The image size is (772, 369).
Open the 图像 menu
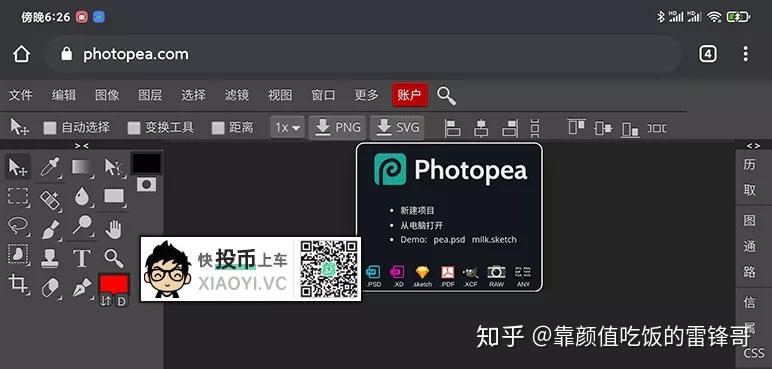pos(107,95)
